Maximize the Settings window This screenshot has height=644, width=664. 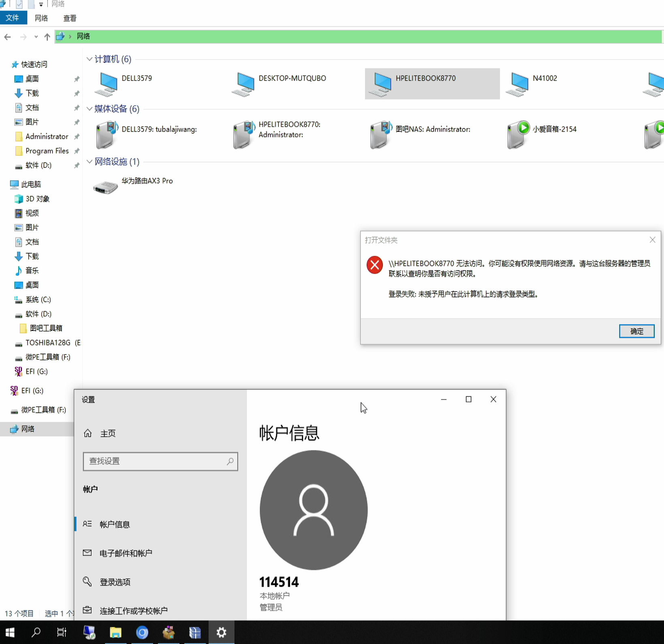tap(469, 399)
